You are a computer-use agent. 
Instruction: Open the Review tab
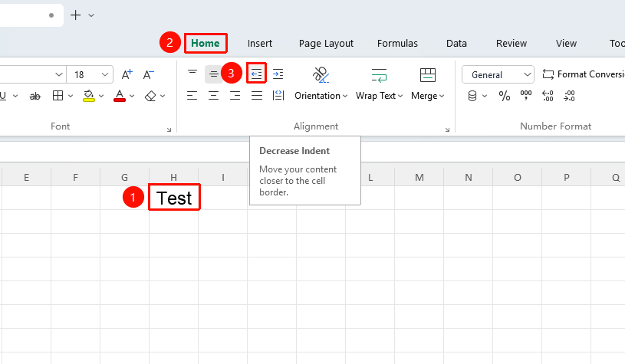pos(512,43)
